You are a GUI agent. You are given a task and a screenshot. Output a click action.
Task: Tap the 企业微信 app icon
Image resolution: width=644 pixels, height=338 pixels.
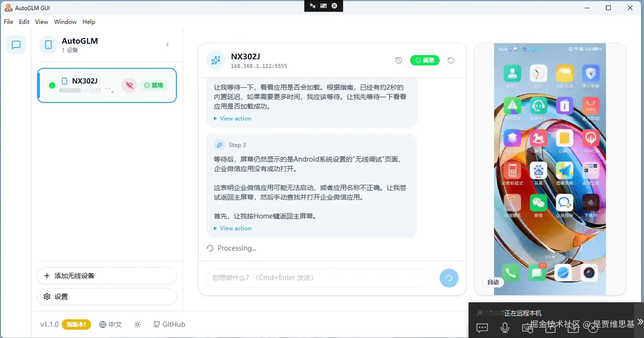coord(564,203)
